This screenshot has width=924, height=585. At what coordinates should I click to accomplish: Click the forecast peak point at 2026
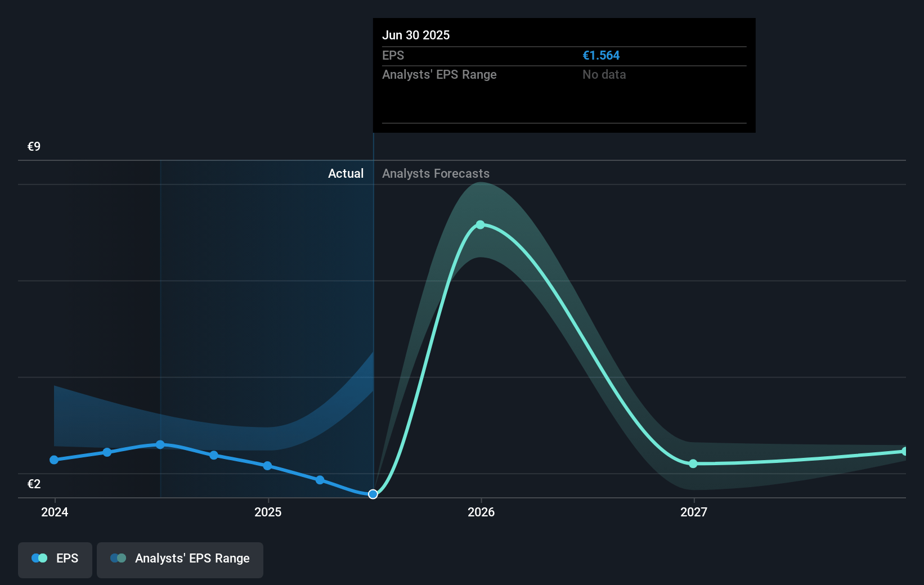coord(480,225)
